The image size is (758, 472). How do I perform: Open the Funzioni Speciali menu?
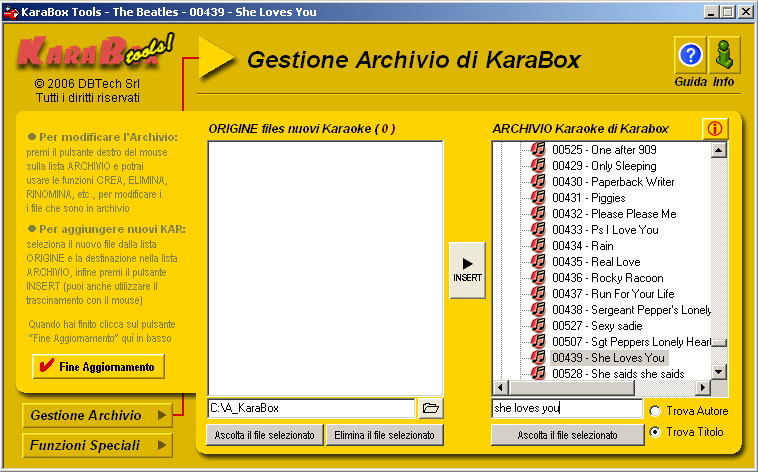97,445
